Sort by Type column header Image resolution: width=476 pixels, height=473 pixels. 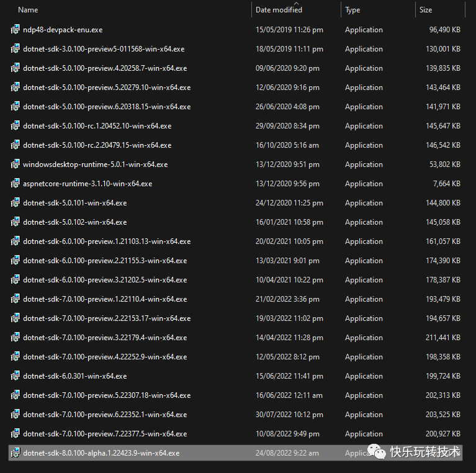click(353, 10)
